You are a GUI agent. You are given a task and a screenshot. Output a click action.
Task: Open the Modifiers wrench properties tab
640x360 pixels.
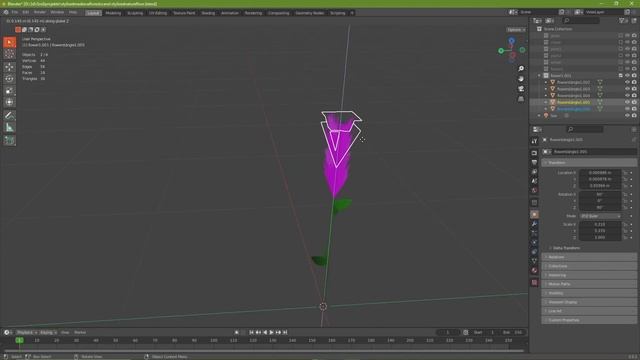534,224
